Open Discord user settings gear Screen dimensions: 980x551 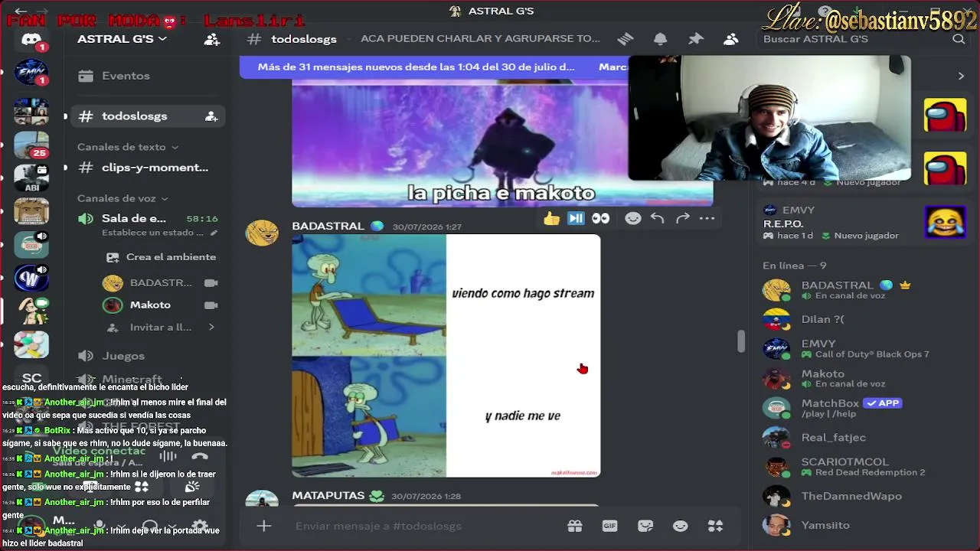click(200, 526)
